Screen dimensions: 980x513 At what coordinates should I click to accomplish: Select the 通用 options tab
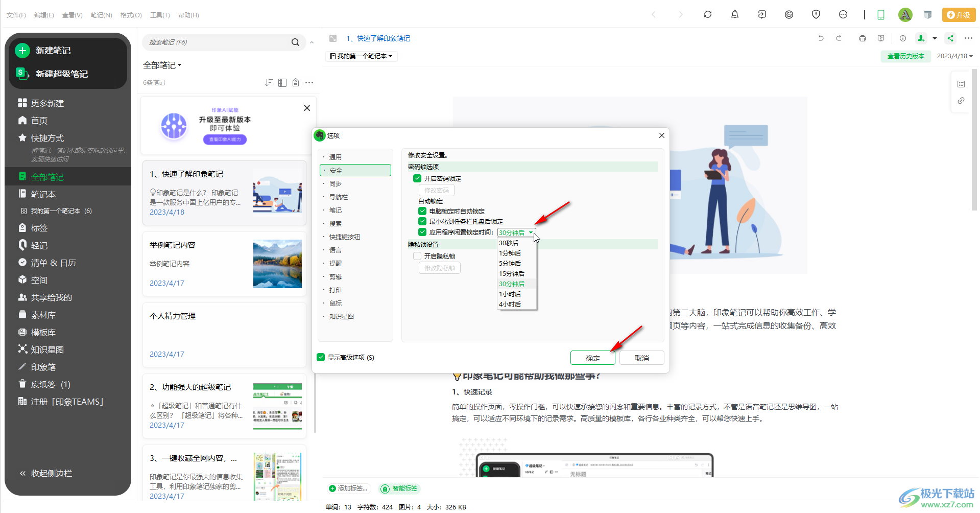pyautogui.click(x=355, y=157)
